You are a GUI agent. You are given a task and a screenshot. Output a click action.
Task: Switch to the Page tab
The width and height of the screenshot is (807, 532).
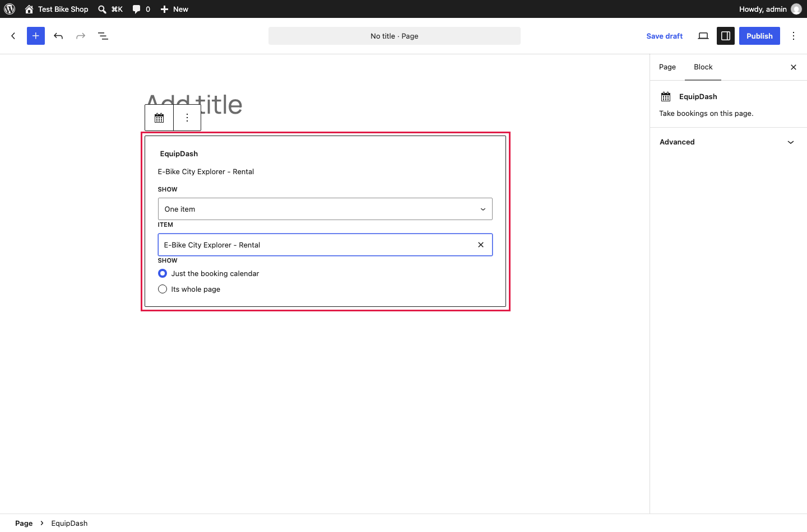click(667, 67)
